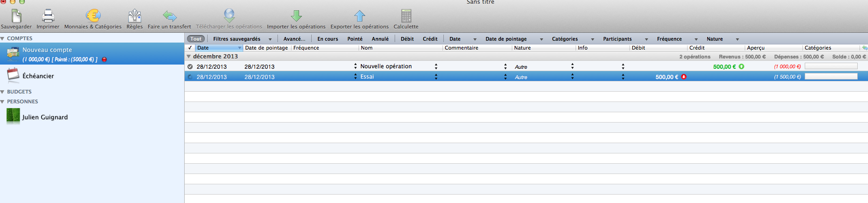
Task: Click the green zoom window button
Action: [22, 2]
